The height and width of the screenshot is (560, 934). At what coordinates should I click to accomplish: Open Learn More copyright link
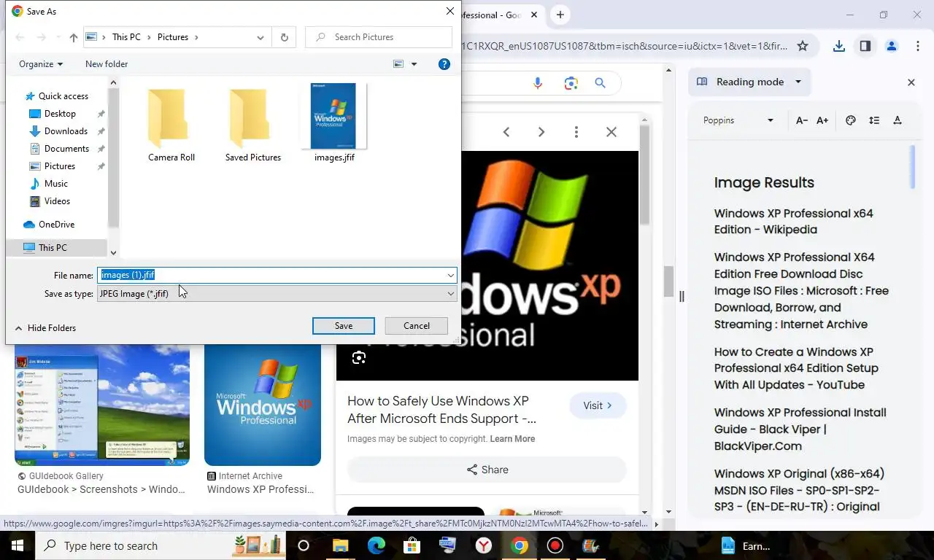point(512,439)
